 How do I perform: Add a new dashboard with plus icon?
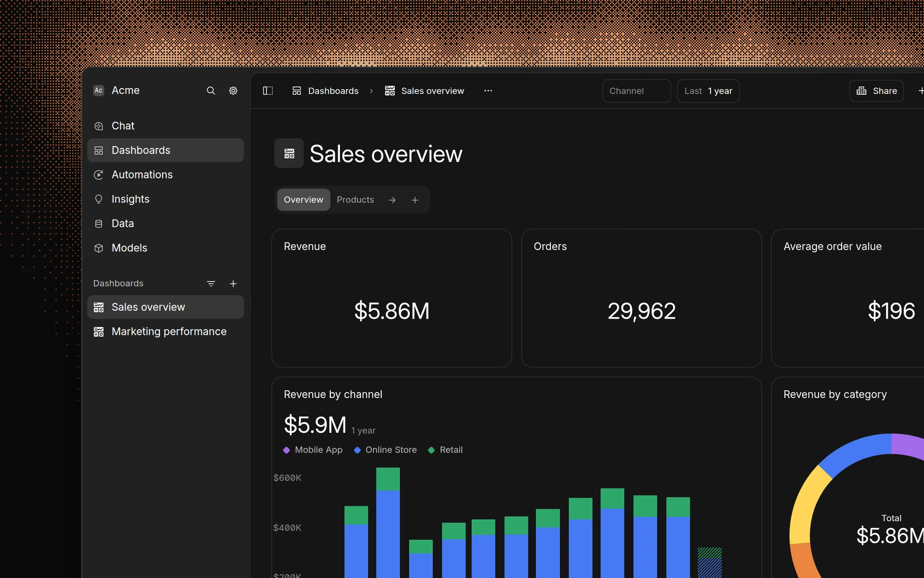pos(233,283)
